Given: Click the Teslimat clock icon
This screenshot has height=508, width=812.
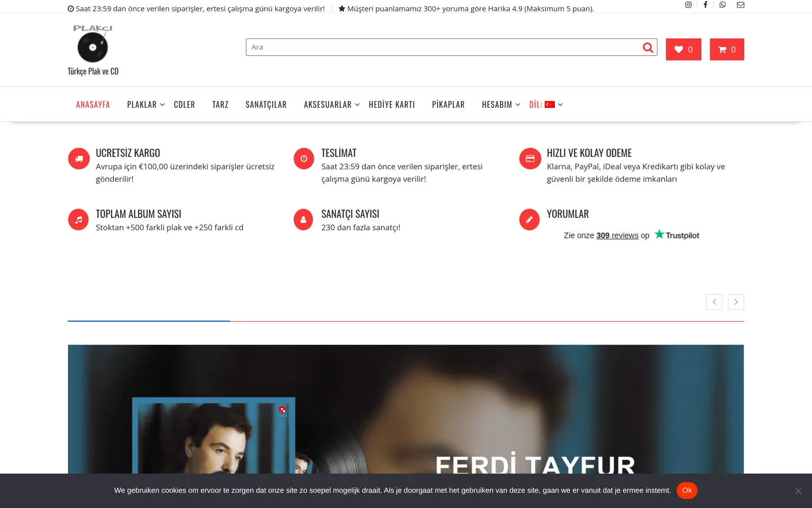Looking at the screenshot, I should tap(304, 159).
